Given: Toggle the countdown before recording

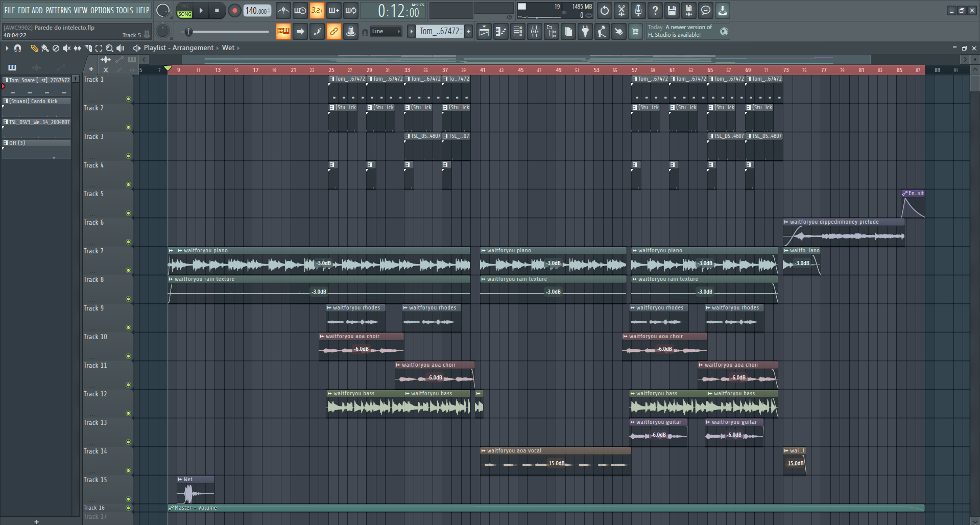Looking at the screenshot, I should click(317, 10).
